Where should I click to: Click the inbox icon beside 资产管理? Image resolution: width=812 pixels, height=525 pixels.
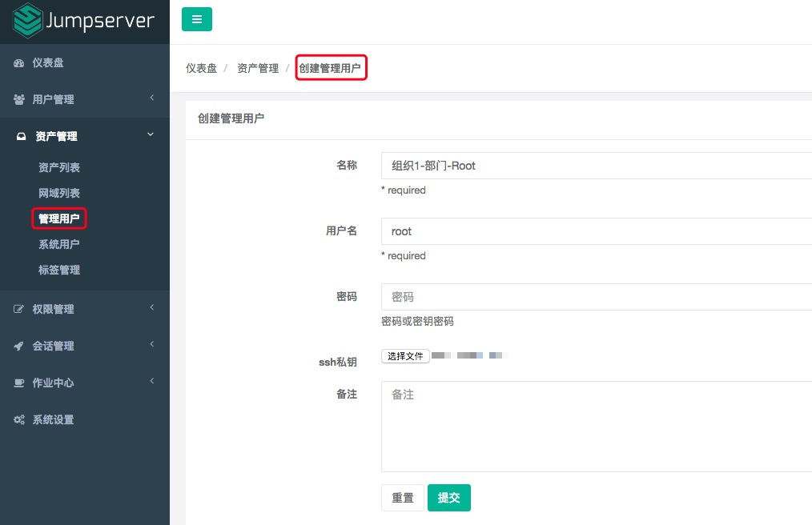click(x=22, y=137)
